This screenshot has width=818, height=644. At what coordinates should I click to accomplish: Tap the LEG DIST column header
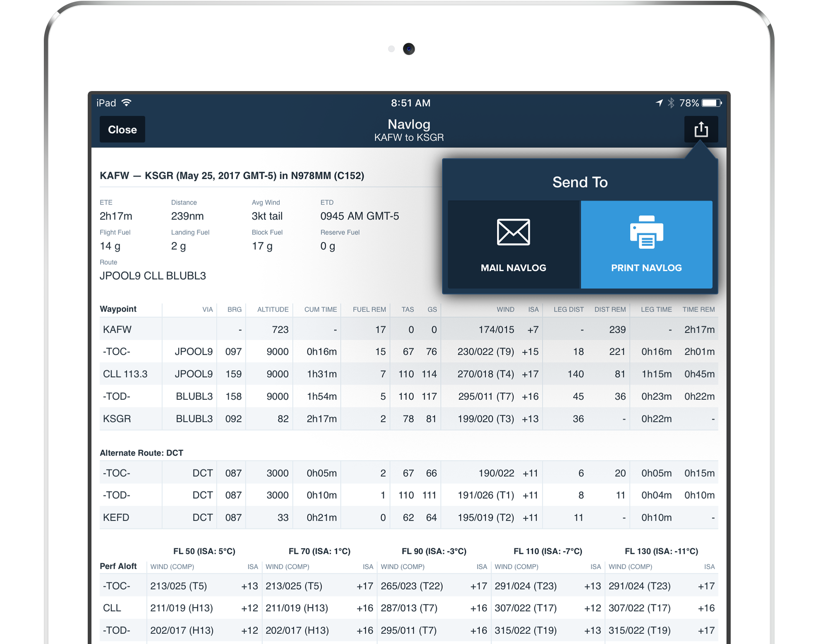coord(569,309)
